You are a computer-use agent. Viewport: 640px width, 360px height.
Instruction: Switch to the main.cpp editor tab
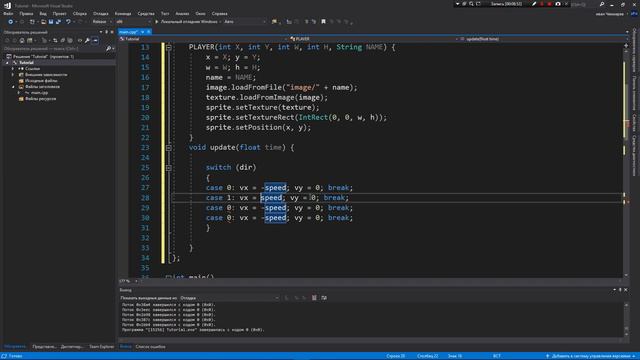click(129, 32)
